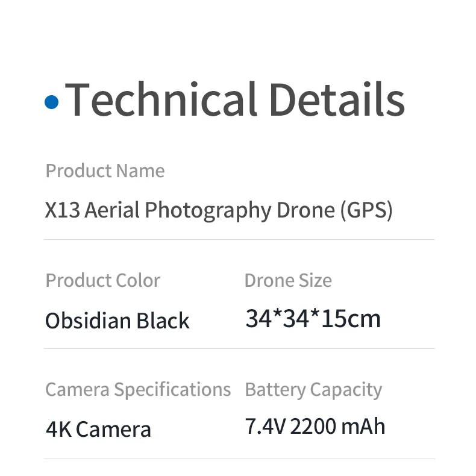The image size is (476, 476).
Task: Click the blue bullet dot icon
Action: click(52, 102)
